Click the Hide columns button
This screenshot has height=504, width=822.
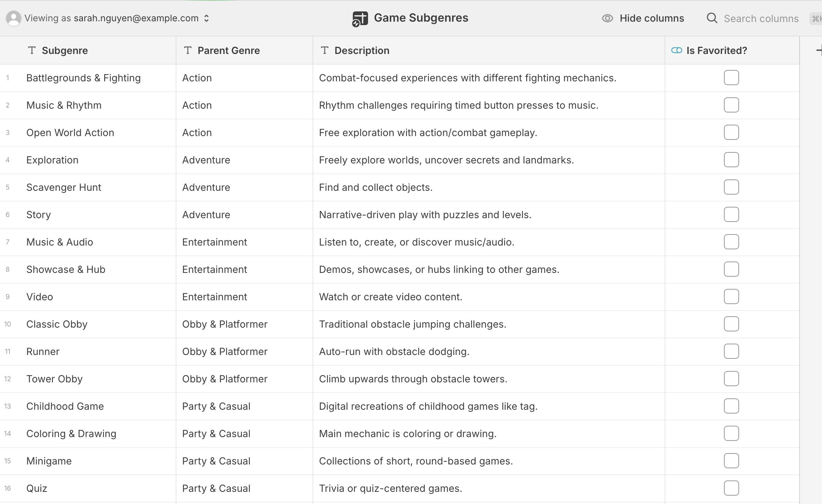point(651,18)
